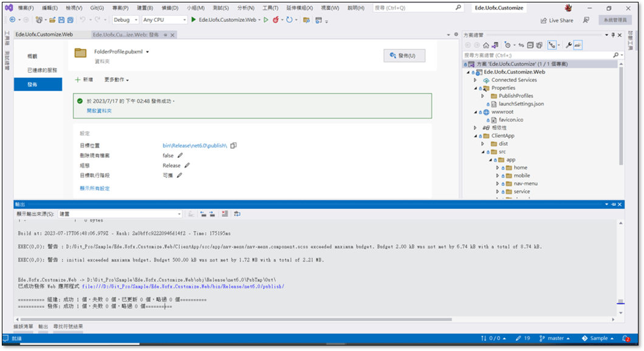644x351 pixels.
Task: Open the 檔案(F) menu
Action: click(x=26, y=8)
